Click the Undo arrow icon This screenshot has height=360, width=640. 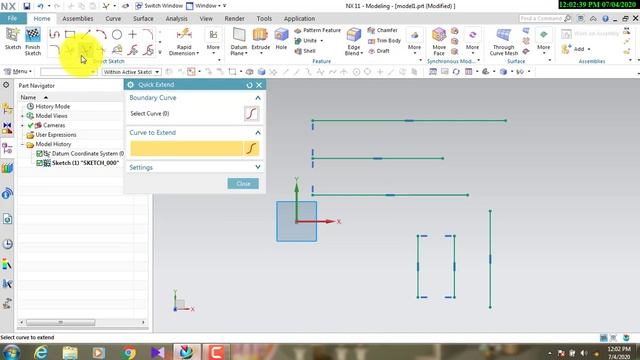(x=40, y=6)
